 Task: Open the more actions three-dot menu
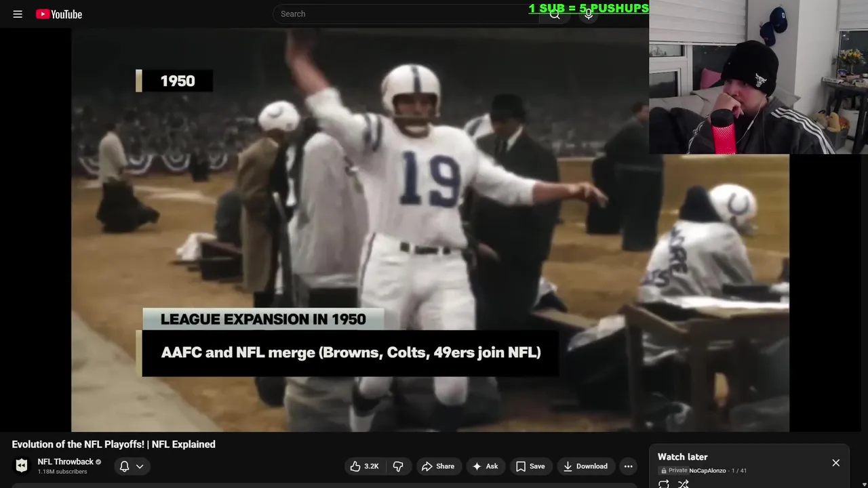[628, 466]
